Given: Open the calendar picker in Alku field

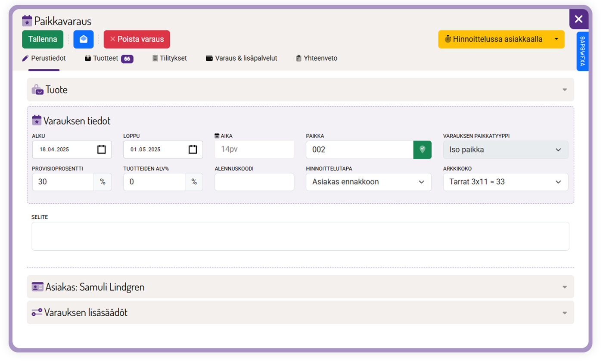Looking at the screenshot, I should click(x=102, y=149).
